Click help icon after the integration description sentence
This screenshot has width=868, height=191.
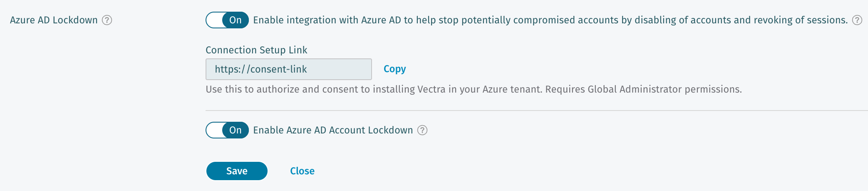tap(857, 20)
